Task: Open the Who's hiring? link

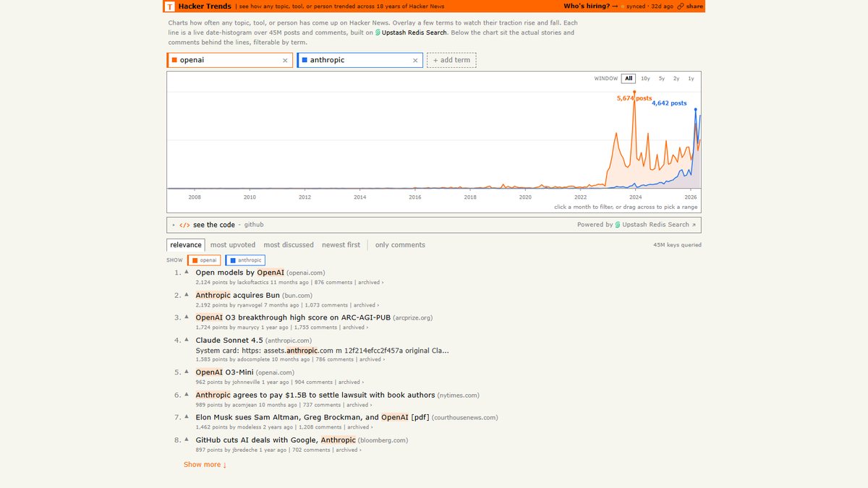Action: tap(591, 7)
